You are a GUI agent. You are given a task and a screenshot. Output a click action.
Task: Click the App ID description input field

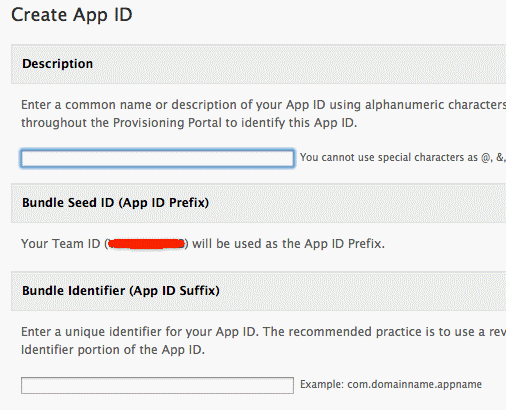[157, 158]
